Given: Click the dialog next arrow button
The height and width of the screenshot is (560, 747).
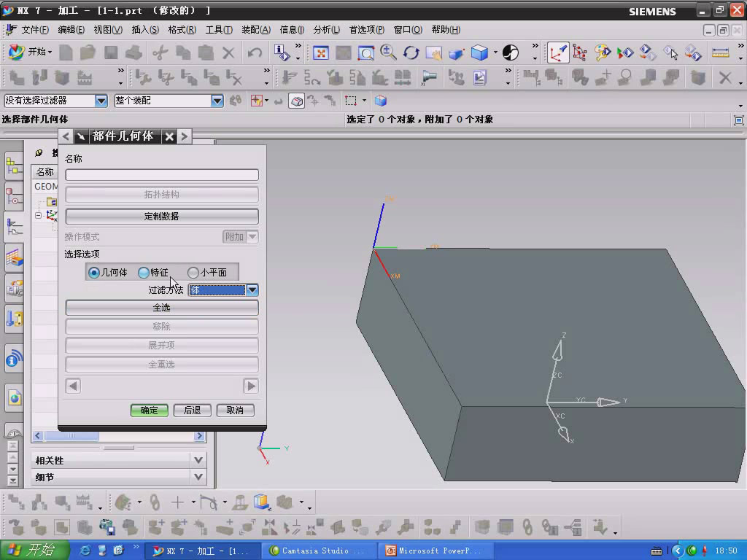Looking at the screenshot, I should (x=185, y=136).
